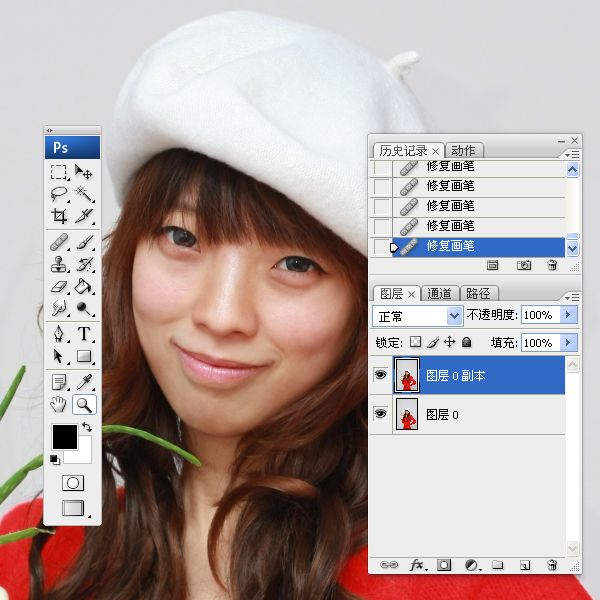Select the Eraser tool
Image resolution: width=600 pixels, height=600 pixels.
coord(59,287)
